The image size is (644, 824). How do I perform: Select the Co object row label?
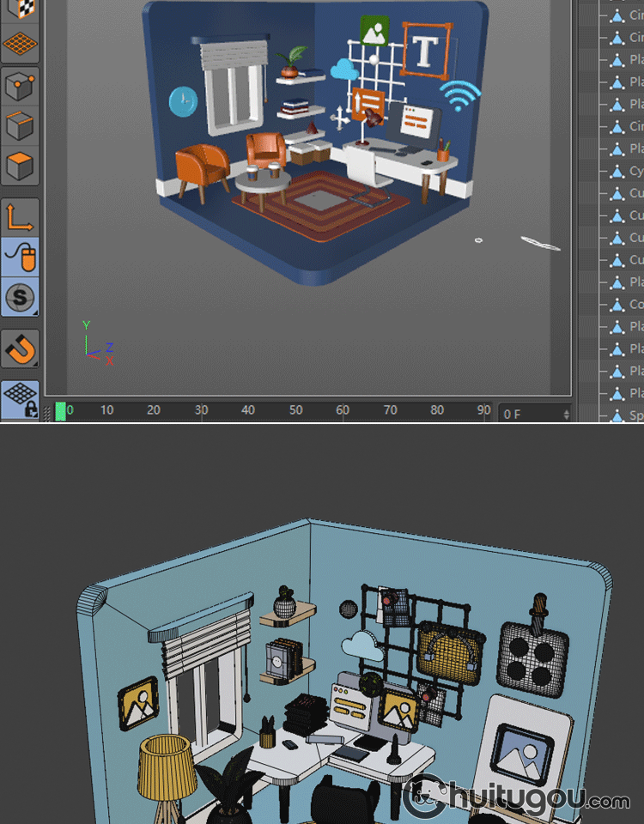636,304
